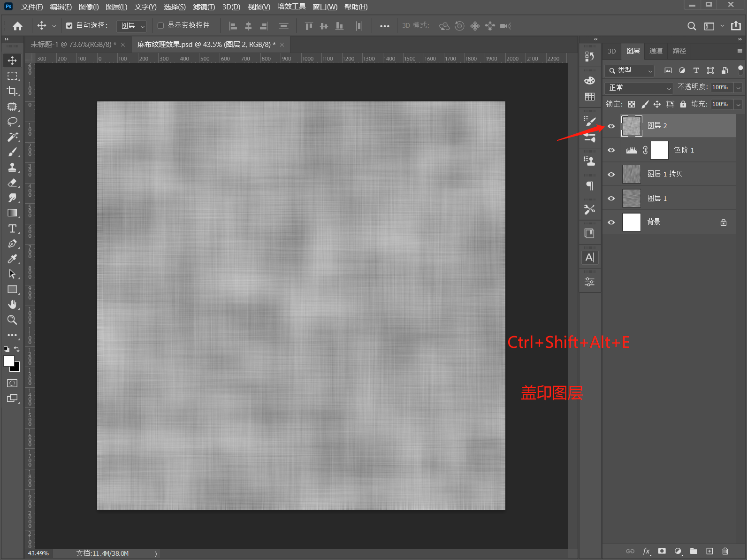Expand the 填充 fill slider arrow
Screen dimensions: 747x560
[738, 104]
